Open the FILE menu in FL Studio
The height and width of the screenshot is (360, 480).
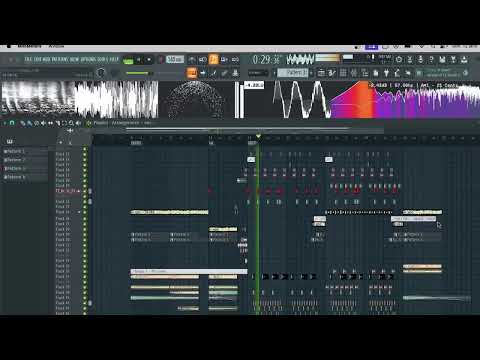[28, 60]
